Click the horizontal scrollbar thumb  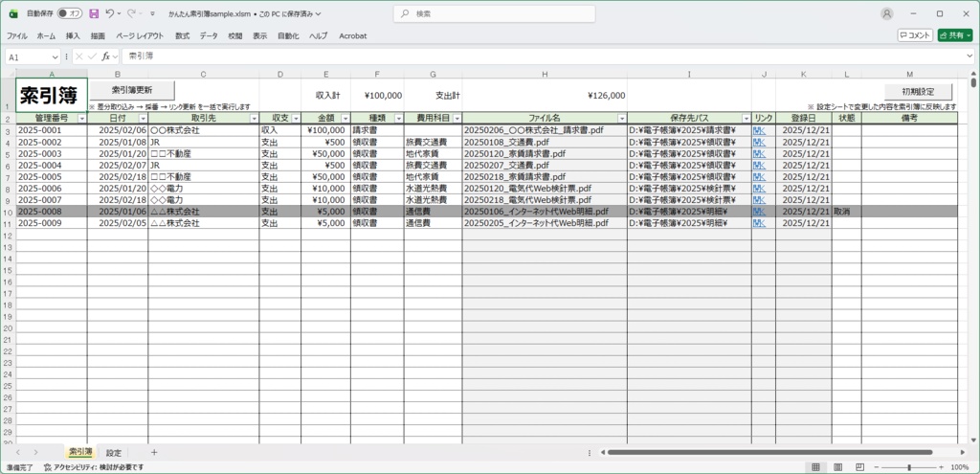pos(769,452)
